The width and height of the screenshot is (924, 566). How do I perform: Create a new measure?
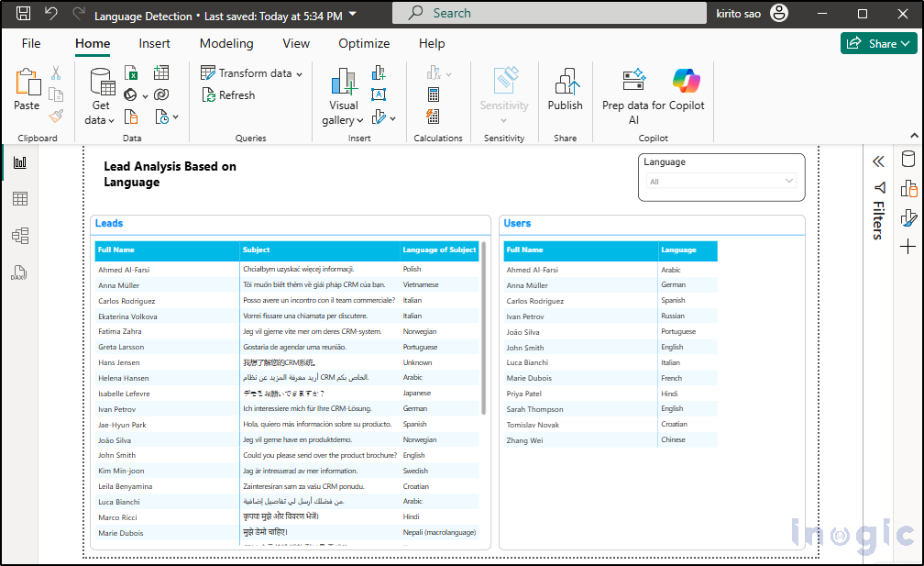(434, 72)
